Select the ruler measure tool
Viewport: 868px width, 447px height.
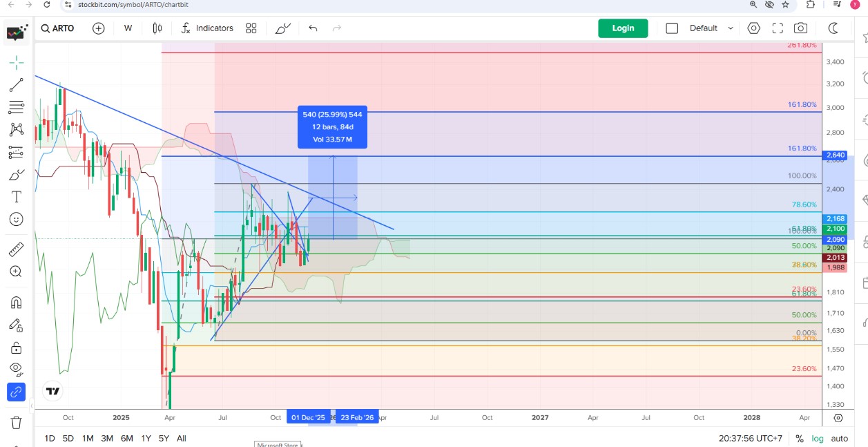click(17, 249)
